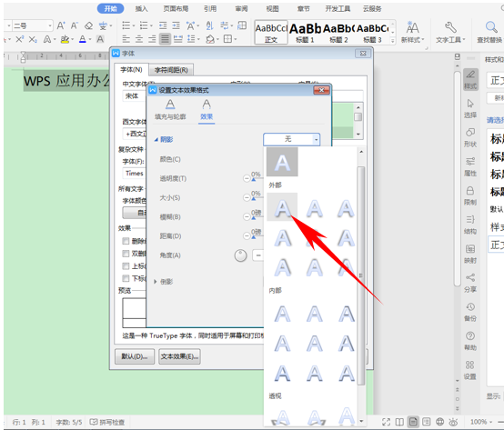The image size is (504, 430).
Task: Expand the styles gallery arrow
Action: [392, 41]
